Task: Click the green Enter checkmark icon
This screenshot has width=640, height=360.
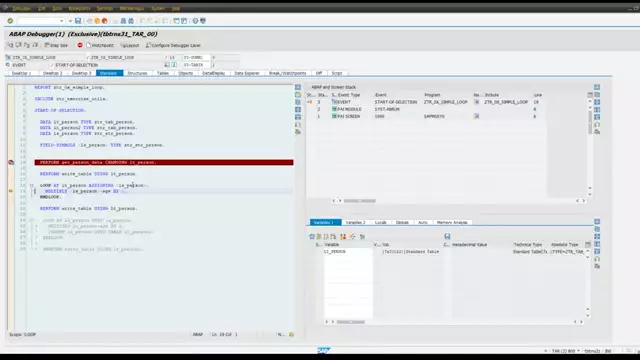Action: (x=10, y=21)
